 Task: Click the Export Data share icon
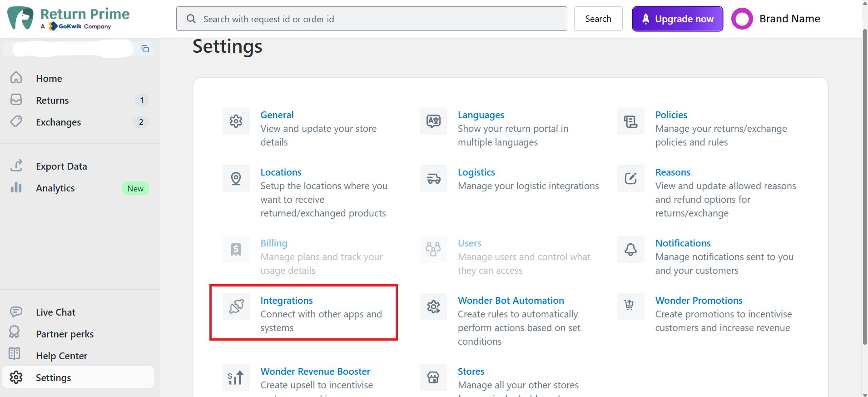16,166
